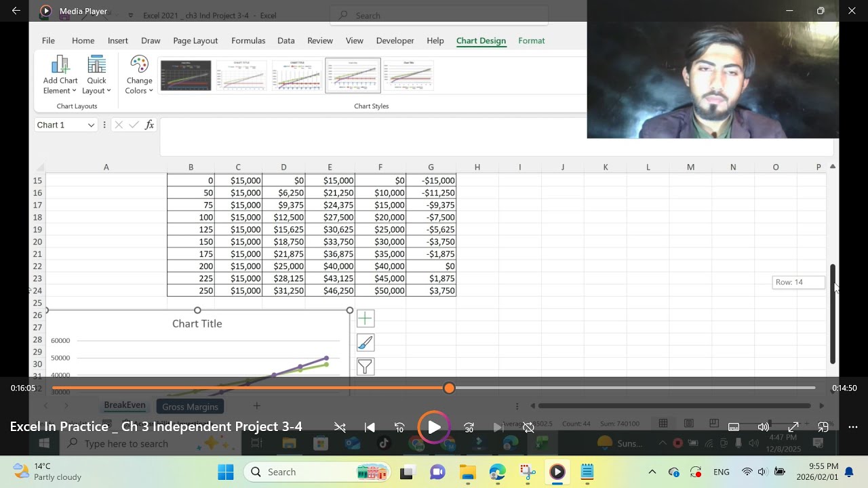Toggle repeat mode in Media Player
The width and height of the screenshot is (868, 488).
pyautogui.click(x=528, y=427)
